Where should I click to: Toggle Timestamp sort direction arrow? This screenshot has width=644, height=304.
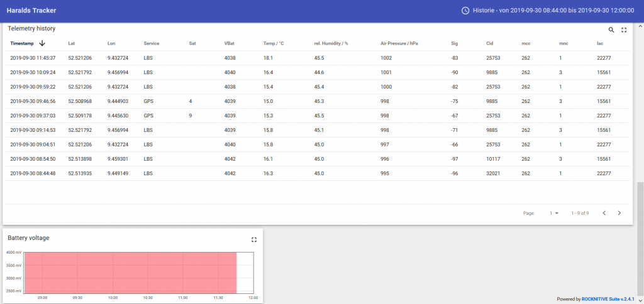(42, 43)
